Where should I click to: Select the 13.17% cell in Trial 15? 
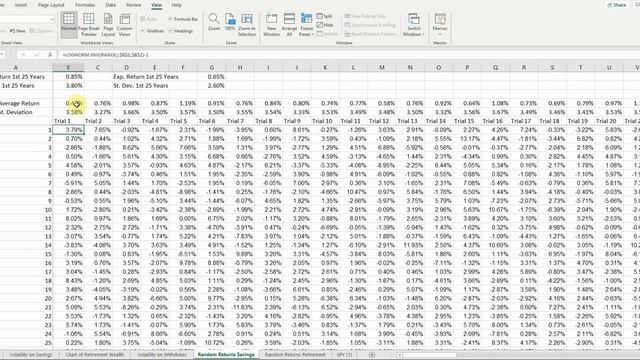[467, 139]
